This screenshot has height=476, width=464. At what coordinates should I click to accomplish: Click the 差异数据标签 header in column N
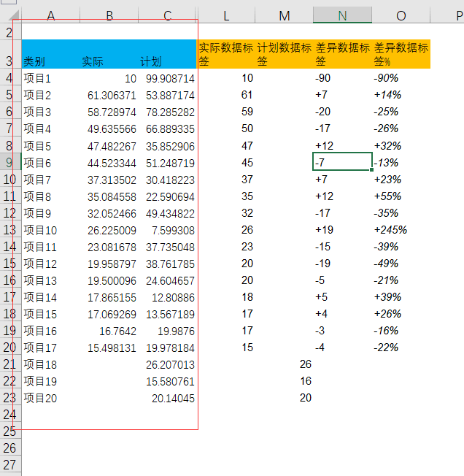[x=342, y=54]
